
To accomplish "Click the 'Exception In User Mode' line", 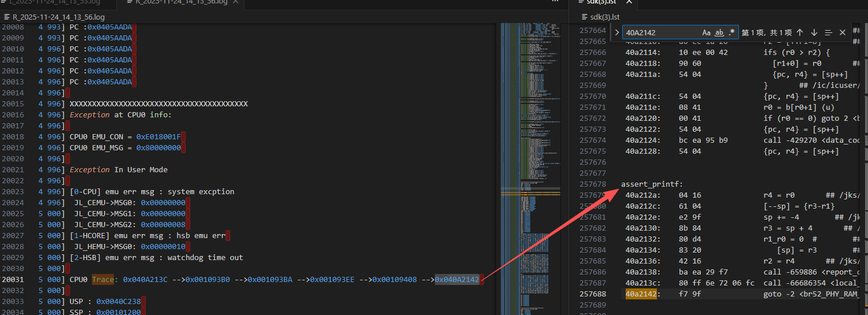I will pos(119,169).
